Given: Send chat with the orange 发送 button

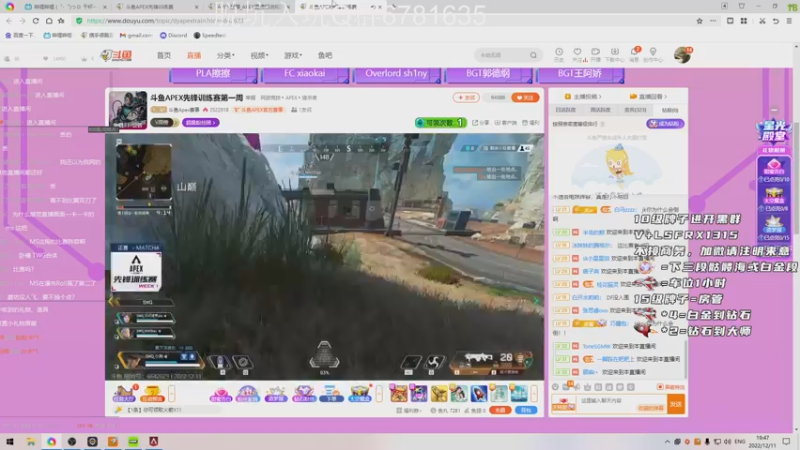Looking at the screenshot, I should point(676,404).
